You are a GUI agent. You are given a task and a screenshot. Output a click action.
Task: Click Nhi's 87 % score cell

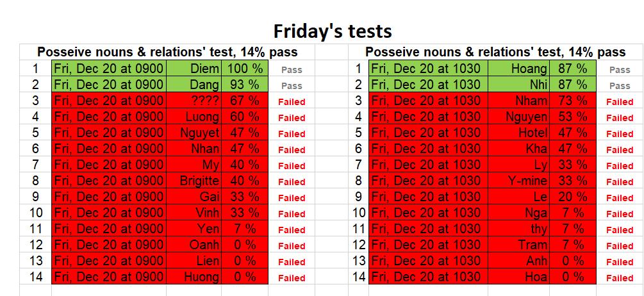pos(572,85)
